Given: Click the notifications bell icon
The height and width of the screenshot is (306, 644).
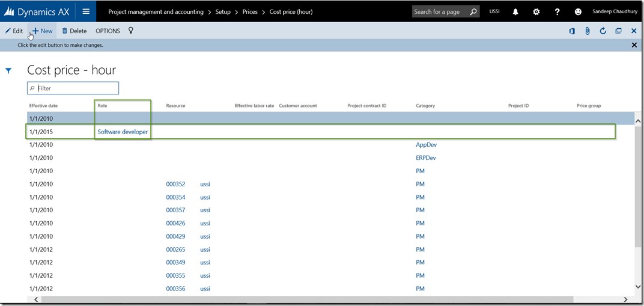Looking at the screenshot, I should coord(515,11).
